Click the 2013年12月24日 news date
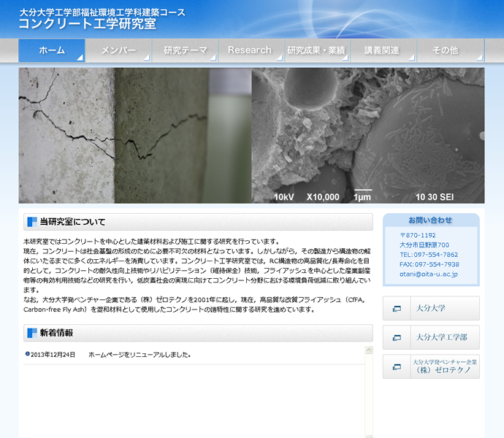 point(53,355)
